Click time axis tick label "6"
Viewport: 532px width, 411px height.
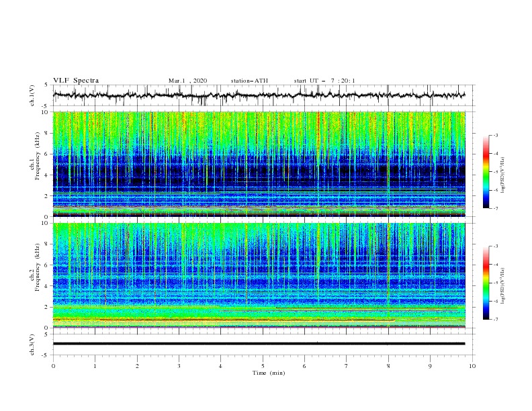[304, 366]
